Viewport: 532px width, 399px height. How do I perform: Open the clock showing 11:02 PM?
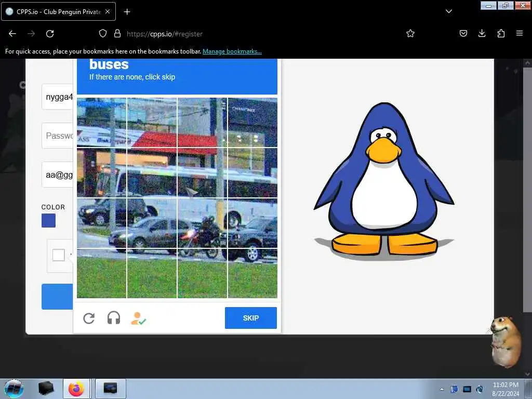pos(506,389)
